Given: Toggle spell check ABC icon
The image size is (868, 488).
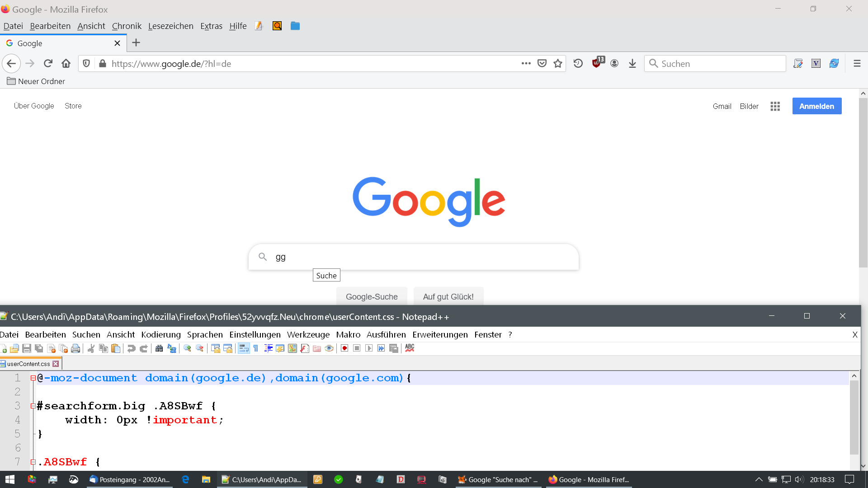Looking at the screenshot, I should (410, 348).
